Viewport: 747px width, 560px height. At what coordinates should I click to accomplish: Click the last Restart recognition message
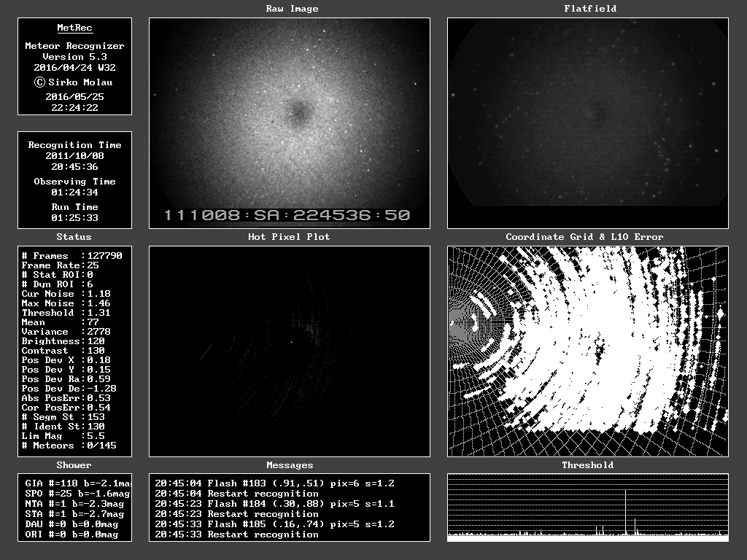pyautogui.click(x=263, y=534)
